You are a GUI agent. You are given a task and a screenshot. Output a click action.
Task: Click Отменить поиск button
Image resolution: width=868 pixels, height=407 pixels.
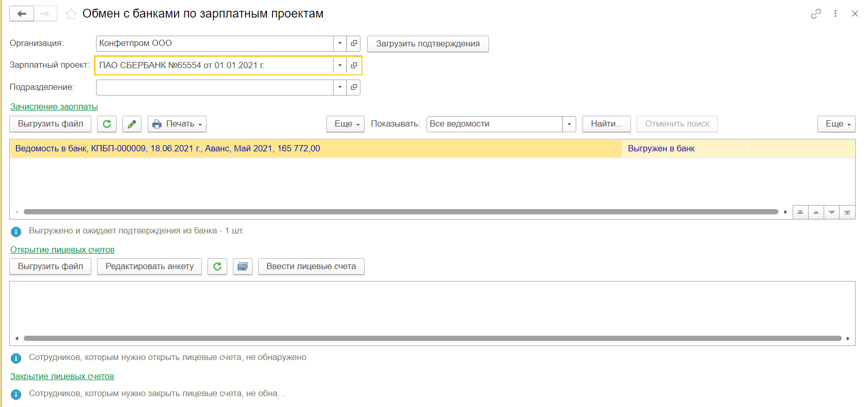677,124
